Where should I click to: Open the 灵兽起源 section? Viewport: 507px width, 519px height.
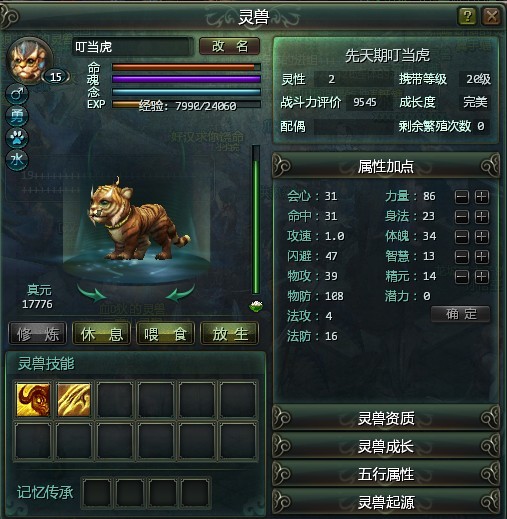[x=386, y=502]
